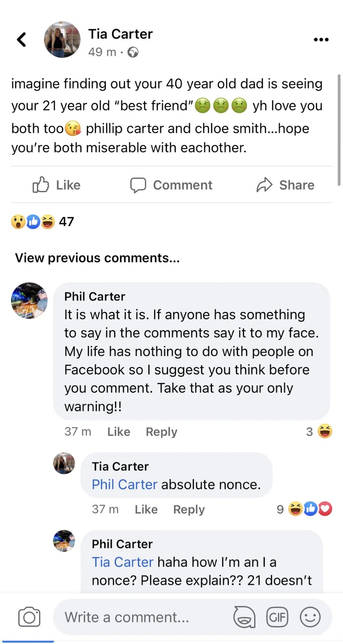The image size is (343, 644).
Task: Click the thumbs-up Like icon on the post
Action: 41,185
